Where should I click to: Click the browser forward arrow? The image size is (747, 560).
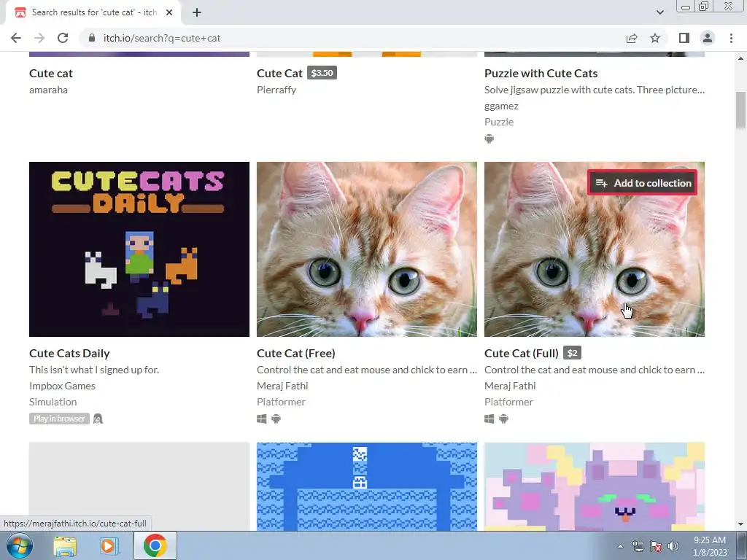[x=39, y=38]
